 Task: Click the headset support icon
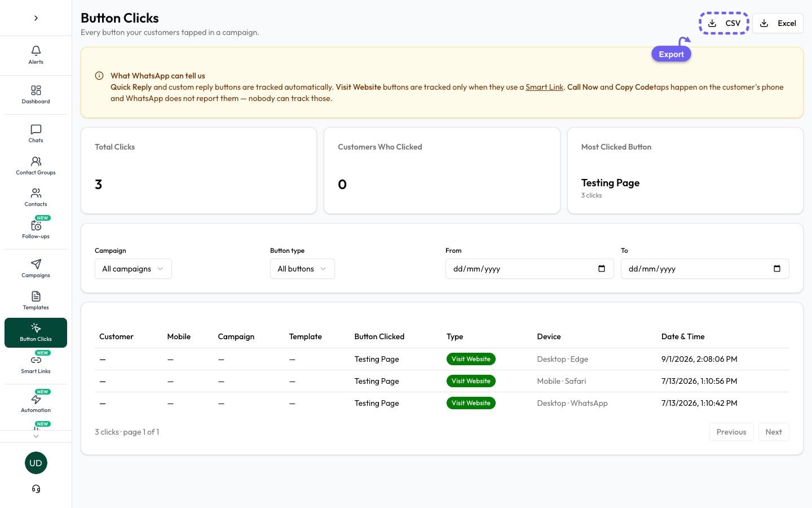[x=36, y=489]
